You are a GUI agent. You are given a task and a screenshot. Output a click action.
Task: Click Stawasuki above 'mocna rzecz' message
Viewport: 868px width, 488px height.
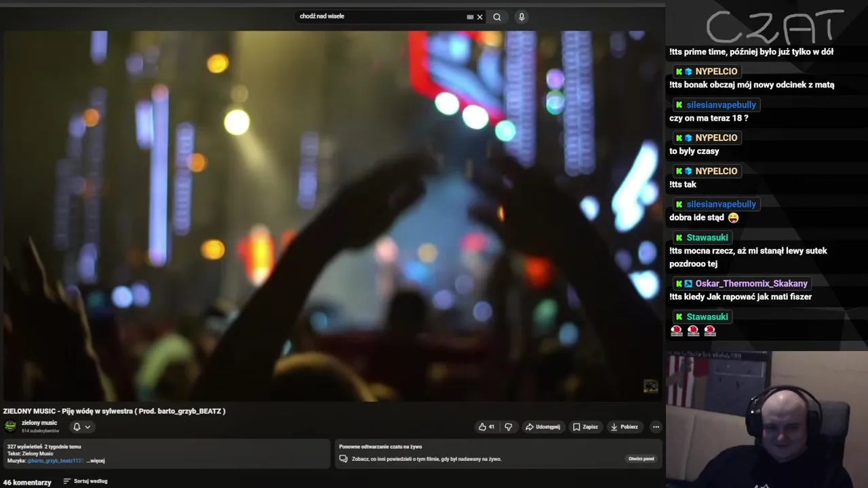click(707, 237)
